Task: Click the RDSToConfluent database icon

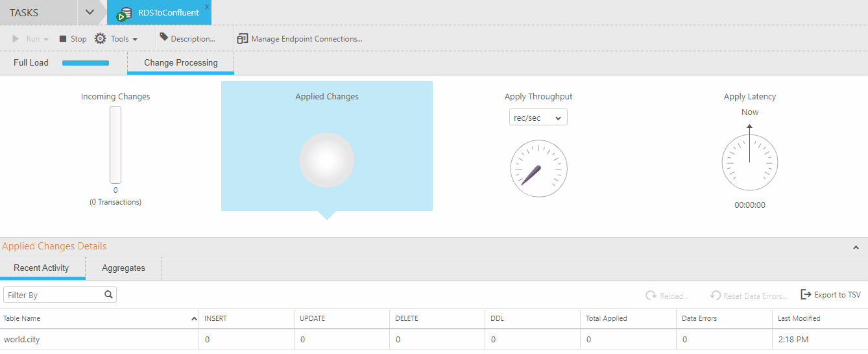Action: click(x=125, y=14)
